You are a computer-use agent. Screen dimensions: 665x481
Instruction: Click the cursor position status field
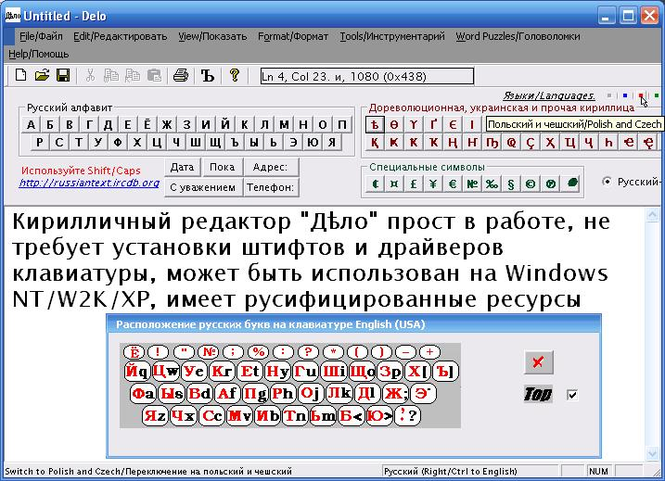pos(367,76)
